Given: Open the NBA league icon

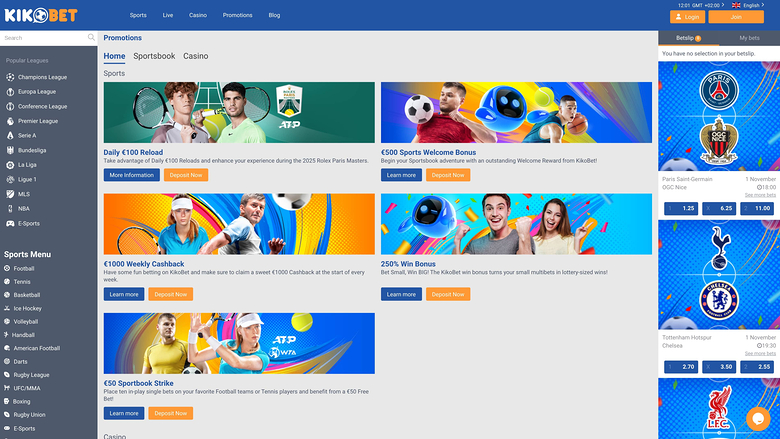Looking at the screenshot, I should click(10, 209).
